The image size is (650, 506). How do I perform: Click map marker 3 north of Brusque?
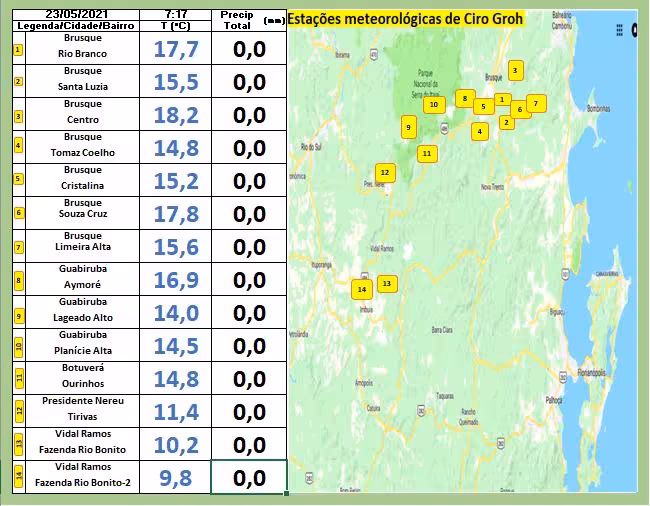point(514,70)
